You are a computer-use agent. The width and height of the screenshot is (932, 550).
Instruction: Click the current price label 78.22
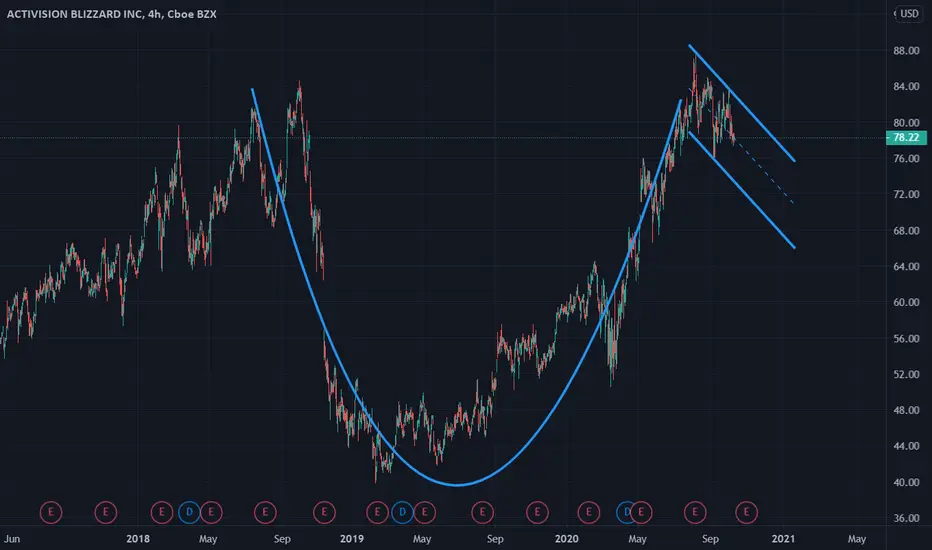906,137
